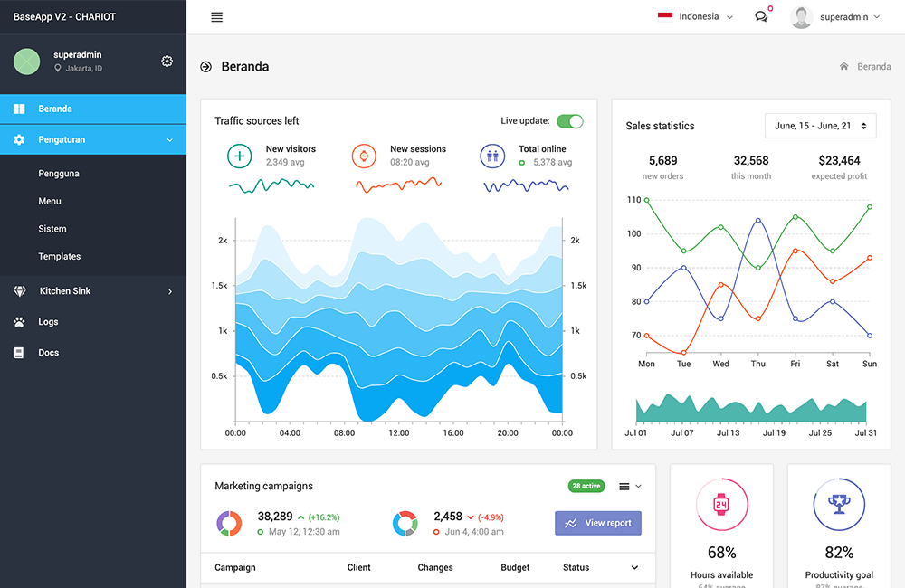
Task: Click the BaseApp V2 - CHARIOT brand title
Action: point(64,16)
